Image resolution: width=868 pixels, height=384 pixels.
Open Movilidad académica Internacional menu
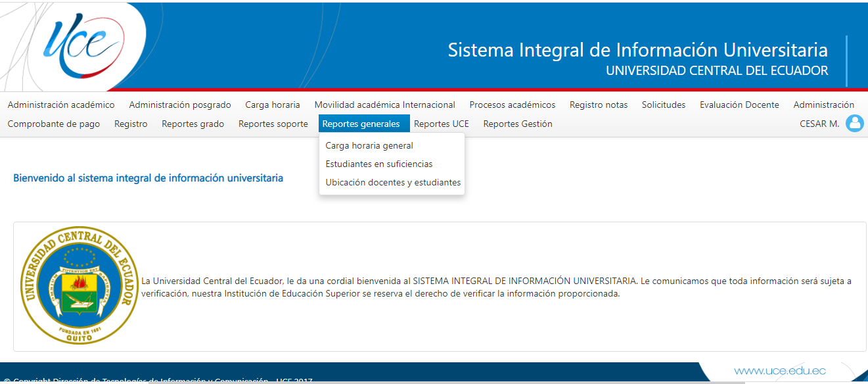coord(385,105)
